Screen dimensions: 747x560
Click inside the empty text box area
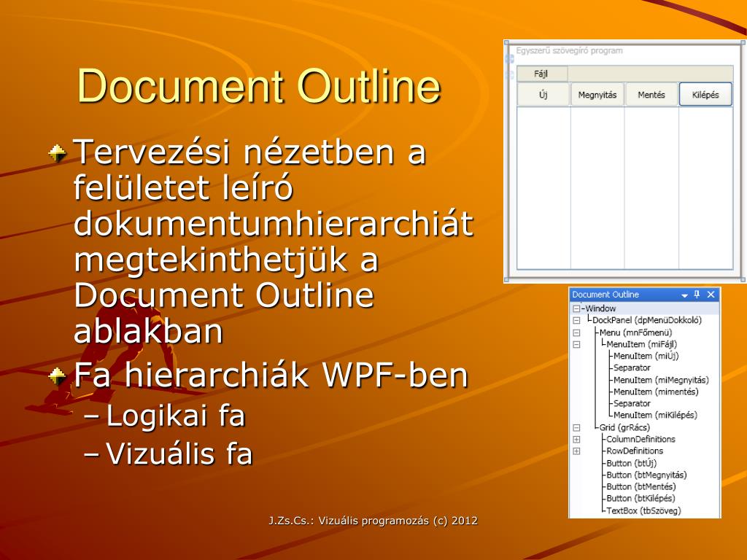pos(625,188)
